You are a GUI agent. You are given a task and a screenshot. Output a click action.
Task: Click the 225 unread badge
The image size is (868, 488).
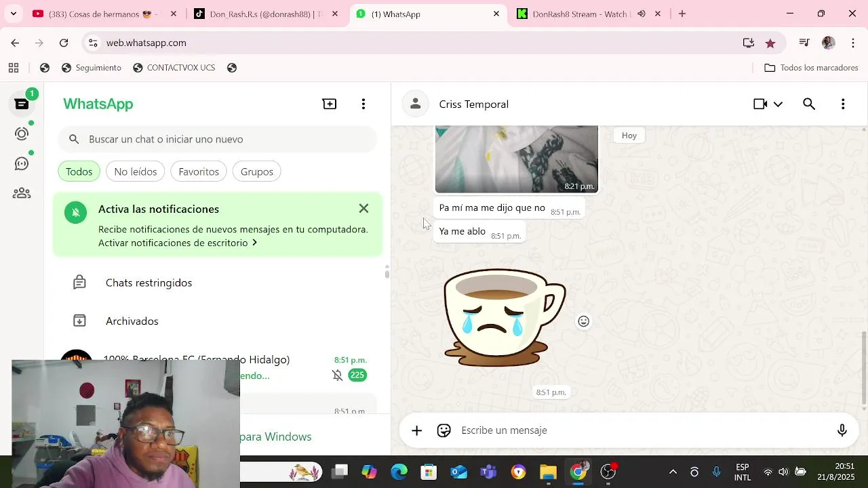(x=357, y=375)
